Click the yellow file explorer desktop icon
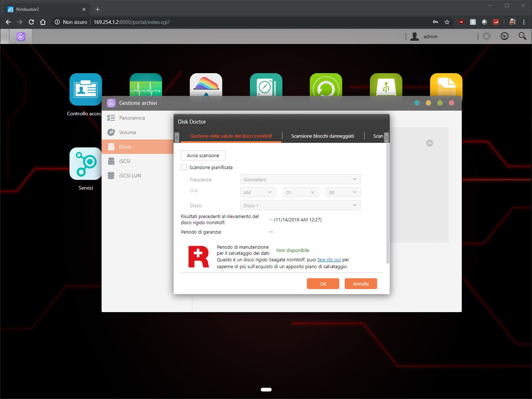The image size is (532, 399). tap(446, 85)
